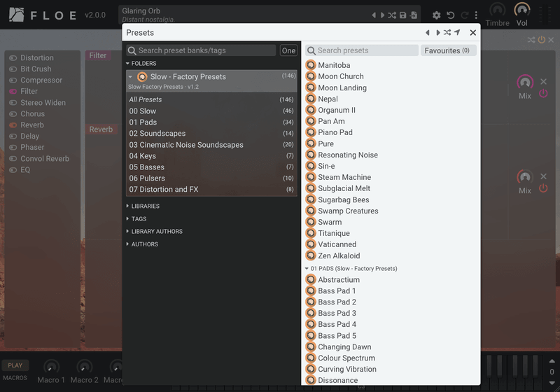Click the One filter mode button
The image size is (560, 392).
[288, 50]
